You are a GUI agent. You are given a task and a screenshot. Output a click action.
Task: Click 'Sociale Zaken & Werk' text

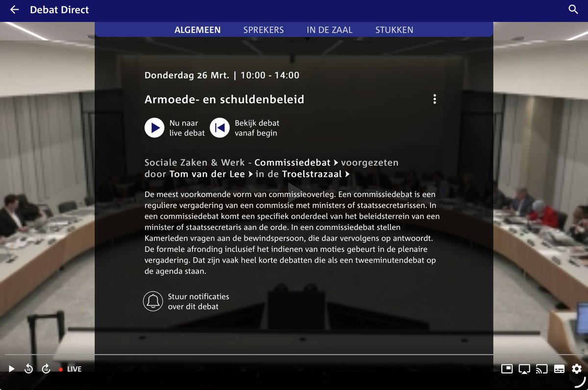(195, 163)
